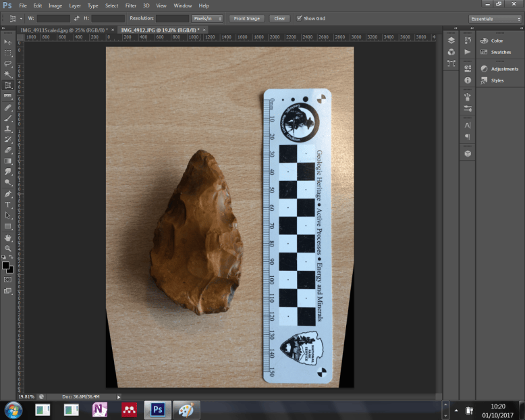Click the Clear button
Image resolution: width=525 pixels, height=420 pixels.
279,18
